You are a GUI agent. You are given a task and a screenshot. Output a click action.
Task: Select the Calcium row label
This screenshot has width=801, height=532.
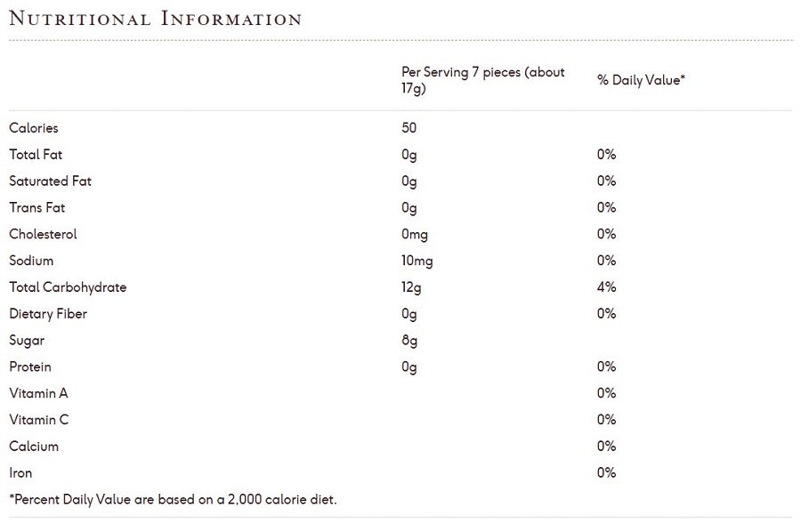34,447
